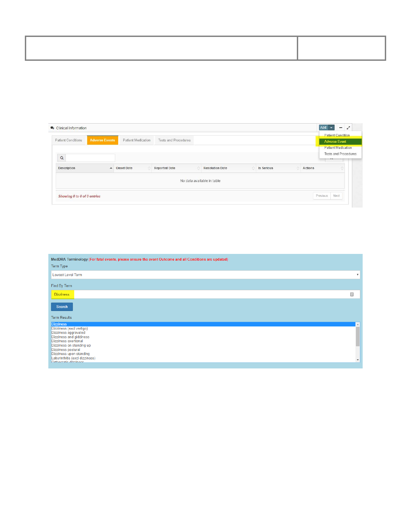
Task: Open the Term Type Lowest Level Term dropdown
Action: pyautogui.click(x=205, y=275)
